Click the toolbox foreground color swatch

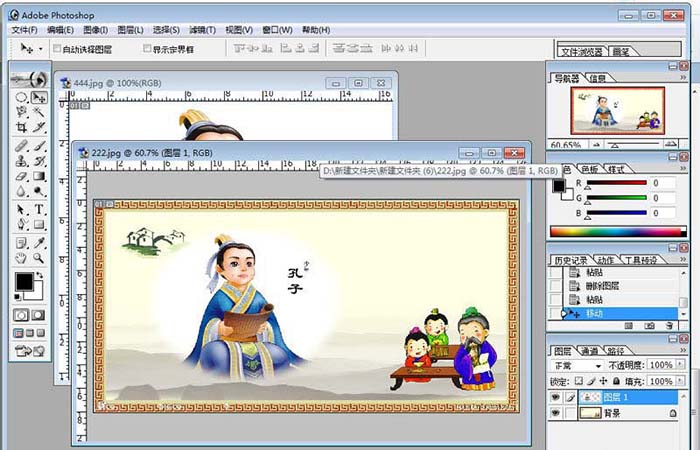[24, 282]
